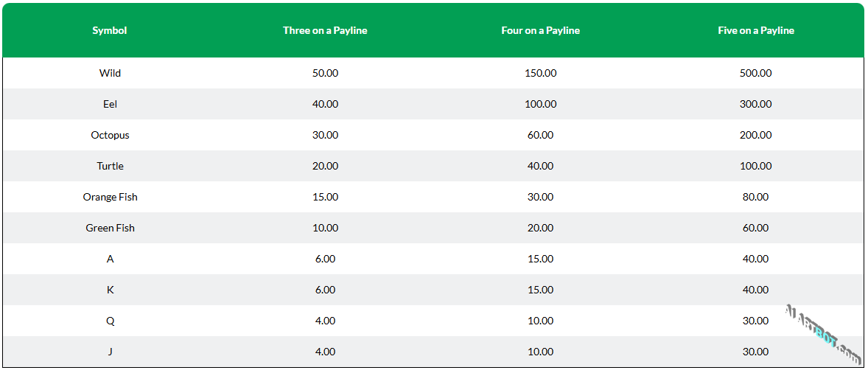Screen dimensions: 868x373
Task: Click the Octopus symbol name
Action: coord(110,135)
